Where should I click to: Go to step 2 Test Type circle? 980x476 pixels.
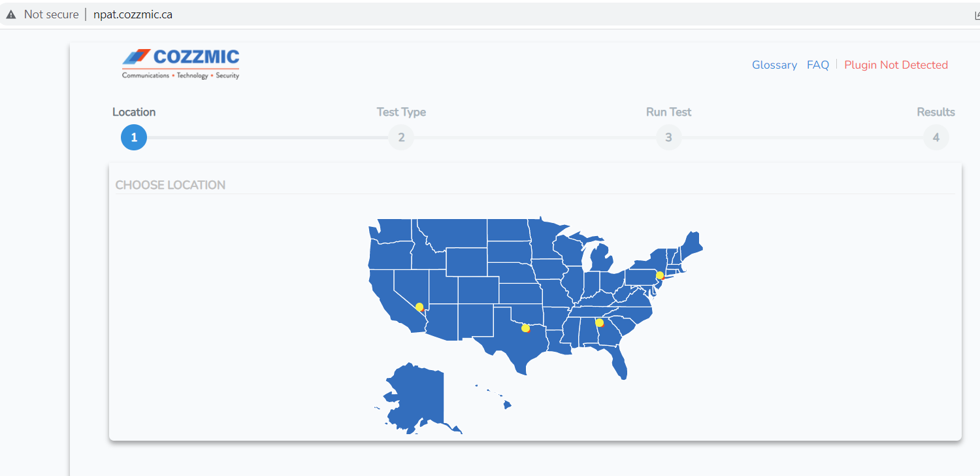(401, 137)
